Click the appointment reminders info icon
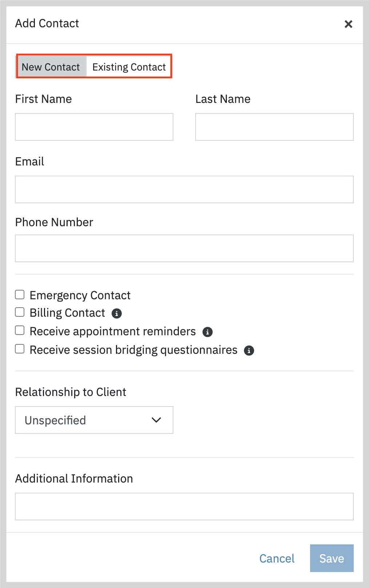This screenshot has height=588, width=369. tap(207, 332)
